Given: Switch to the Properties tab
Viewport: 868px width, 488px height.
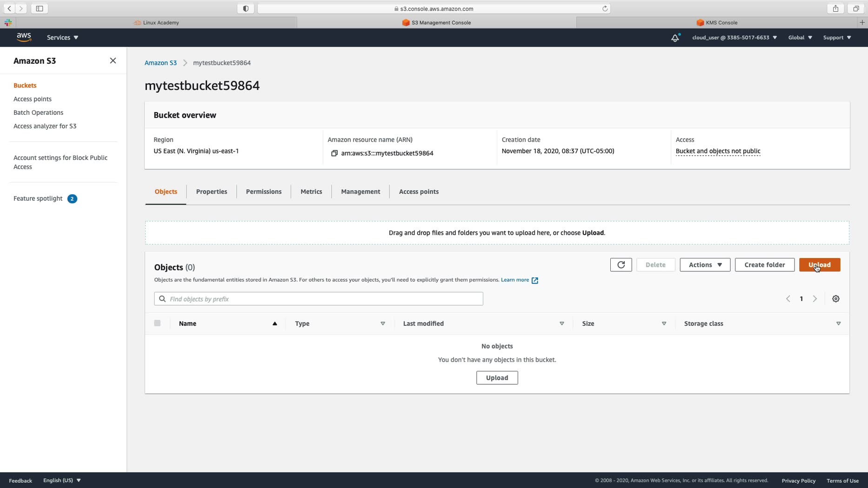Looking at the screenshot, I should point(212,192).
